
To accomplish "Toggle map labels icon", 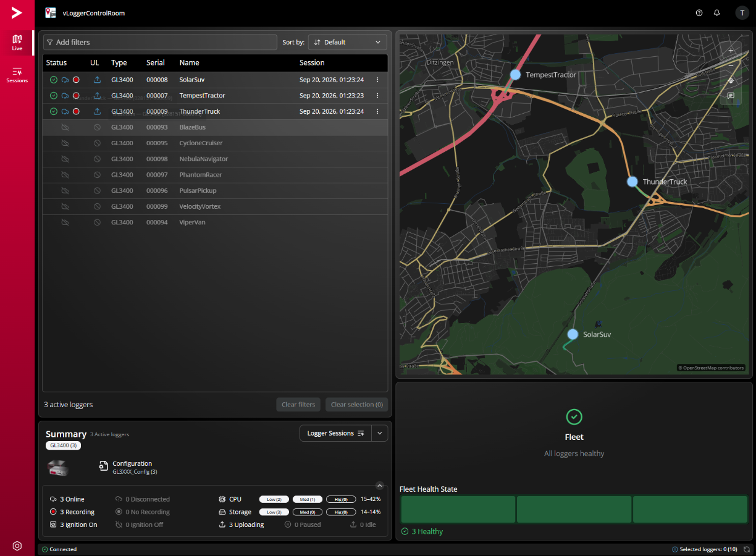I will coord(731,96).
